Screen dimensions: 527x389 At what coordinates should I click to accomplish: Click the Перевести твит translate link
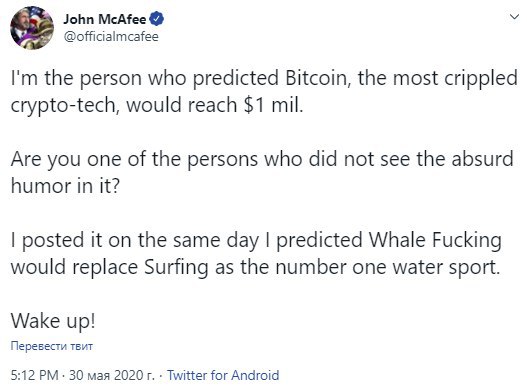[51, 346]
